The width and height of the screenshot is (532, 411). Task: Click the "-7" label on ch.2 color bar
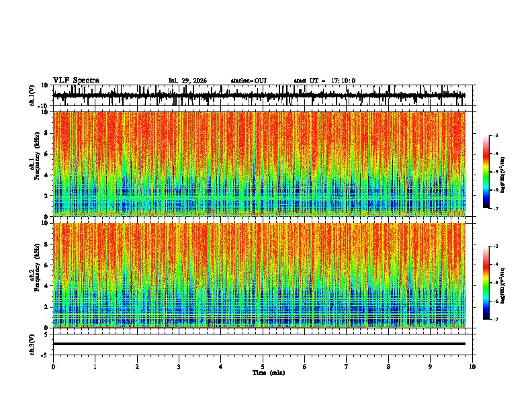[x=494, y=320]
